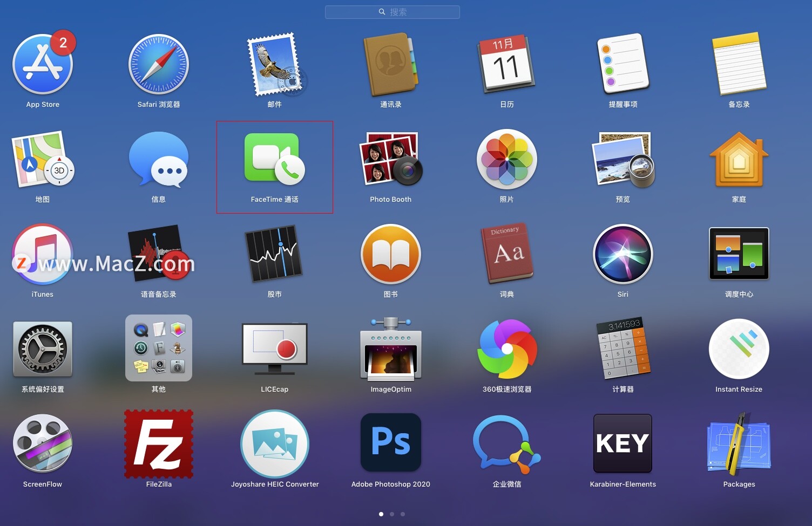The width and height of the screenshot is (812, 526).
Task: Activate Siri
Action: point(623,254)
